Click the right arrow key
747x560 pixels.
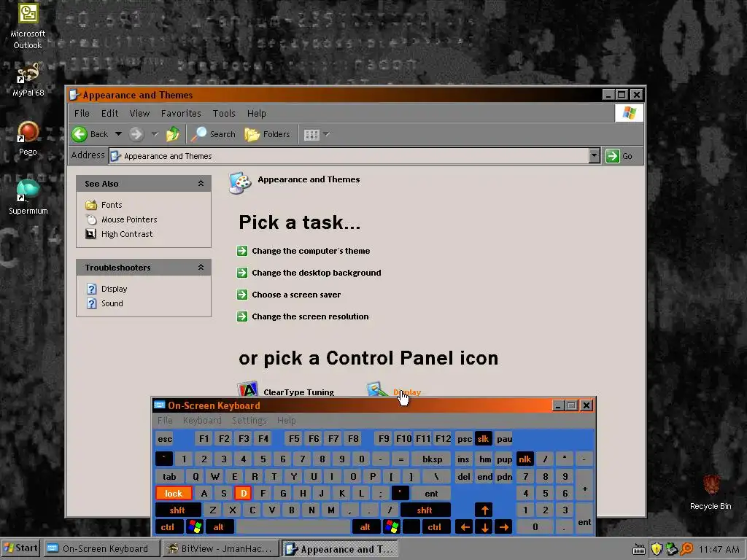(x=503, y=527)
